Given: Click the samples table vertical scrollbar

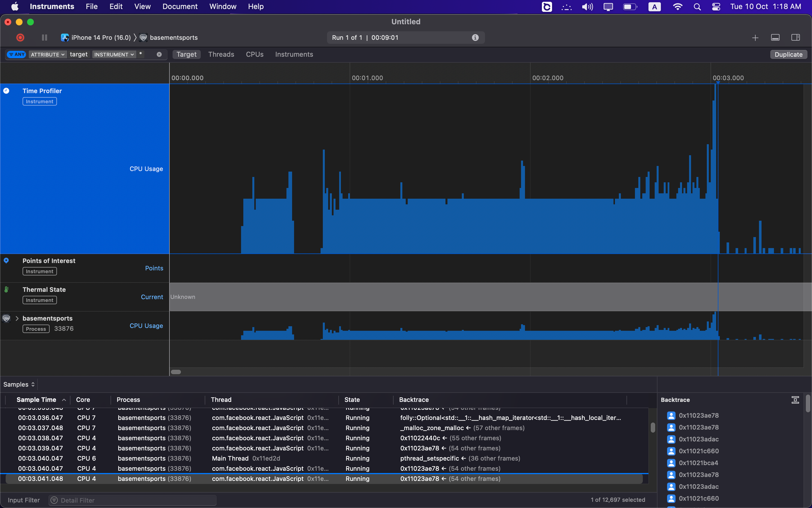Looking at the screenshot, I should [x=653, y=427].
